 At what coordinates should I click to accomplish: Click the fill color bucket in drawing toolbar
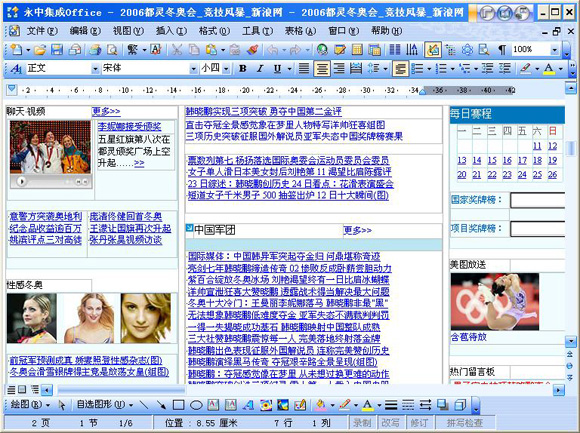pyautogui.click(x=321, y=405)
